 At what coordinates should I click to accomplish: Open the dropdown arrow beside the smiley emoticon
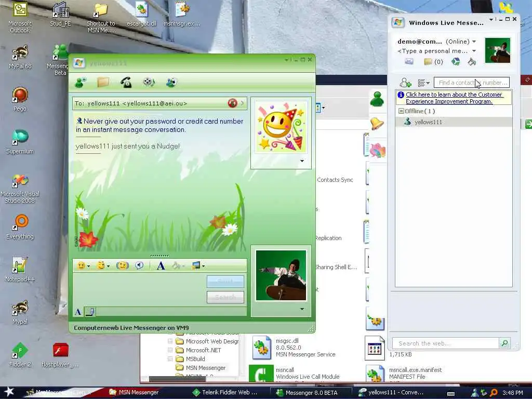(88, 267)
